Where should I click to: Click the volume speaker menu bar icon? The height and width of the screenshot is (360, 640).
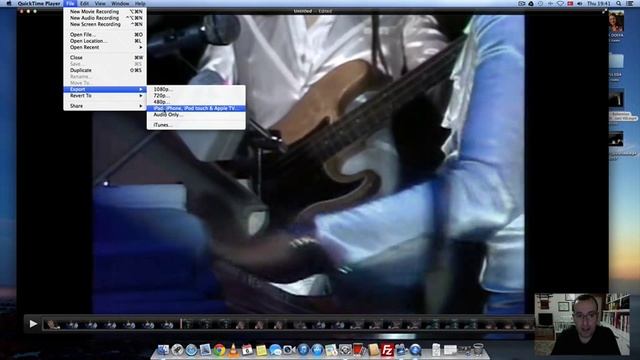580,3
